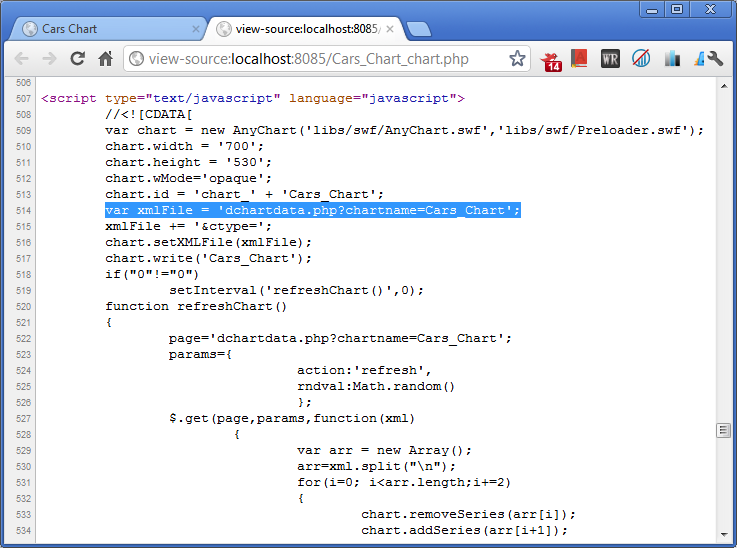Close the view-source tab
This screenshot has height=548, width=737.
[x=390, y=29]
